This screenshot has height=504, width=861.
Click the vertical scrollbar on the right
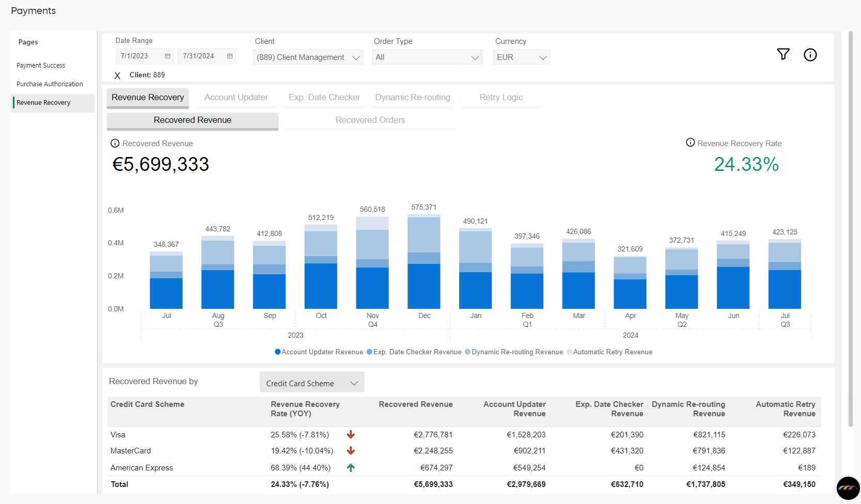(x=851, y=229)
